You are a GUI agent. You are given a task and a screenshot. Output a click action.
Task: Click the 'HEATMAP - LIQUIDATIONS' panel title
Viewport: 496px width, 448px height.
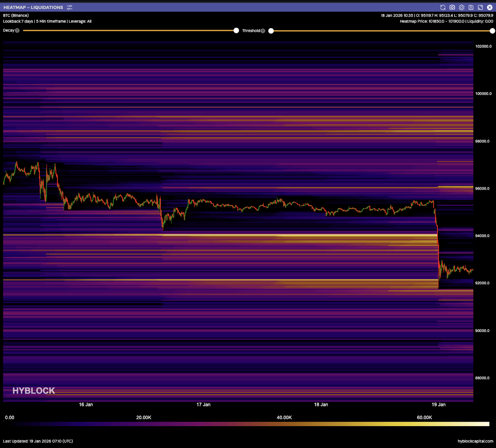click(x=33, y=7)
